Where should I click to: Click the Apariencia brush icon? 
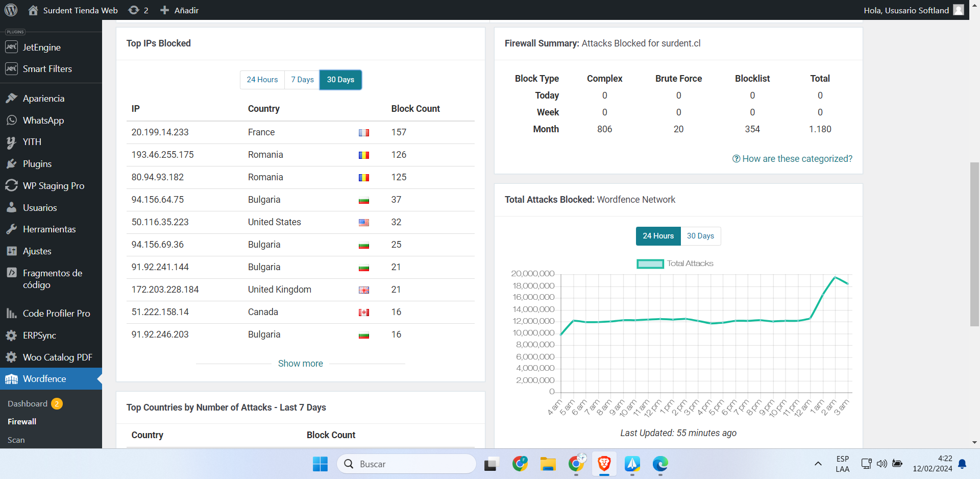(11, 98)
